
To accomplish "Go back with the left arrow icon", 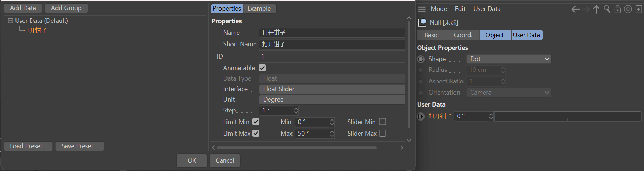I will click(576, 9).
